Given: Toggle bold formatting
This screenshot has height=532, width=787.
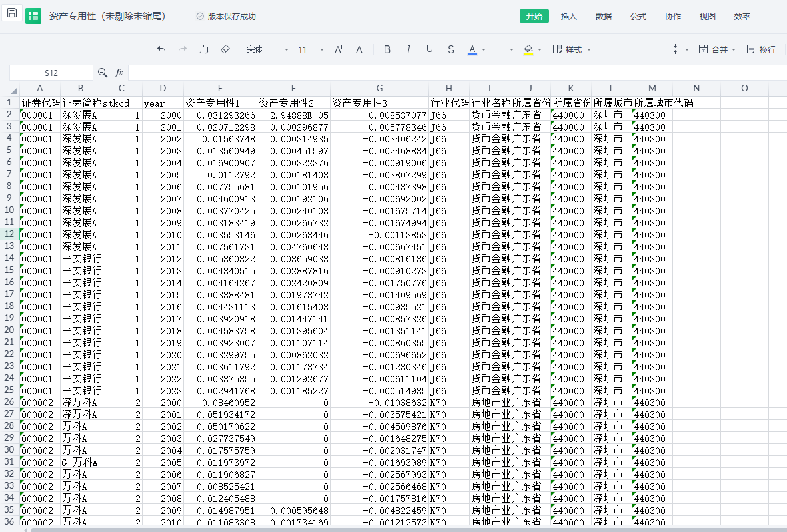Looking at the screenshot, I should tap(387, 50).
